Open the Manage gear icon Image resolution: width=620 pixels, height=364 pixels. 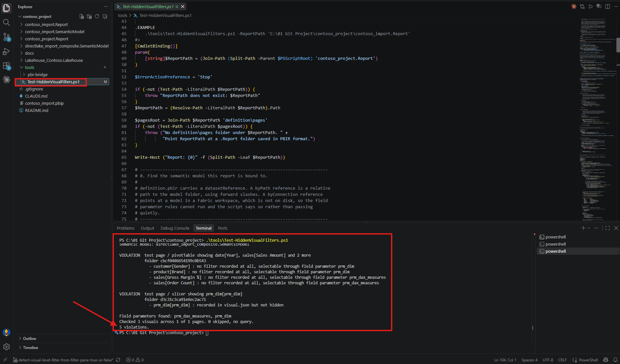click(x=7, y=347)
